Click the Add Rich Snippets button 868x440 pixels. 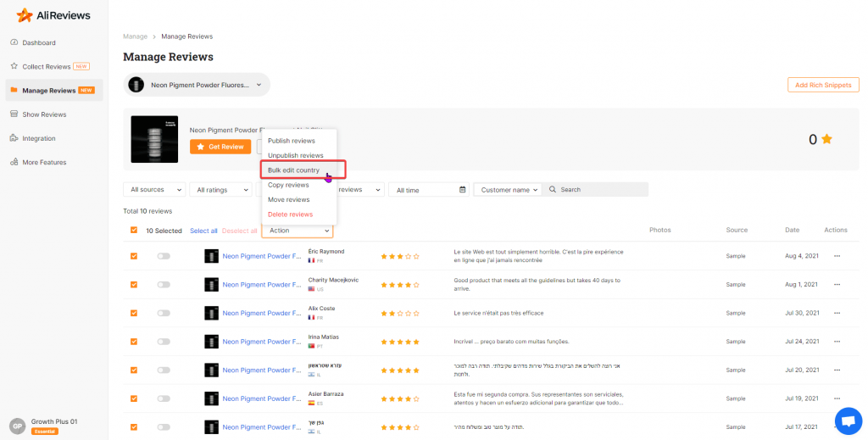[x=823, y=85]
